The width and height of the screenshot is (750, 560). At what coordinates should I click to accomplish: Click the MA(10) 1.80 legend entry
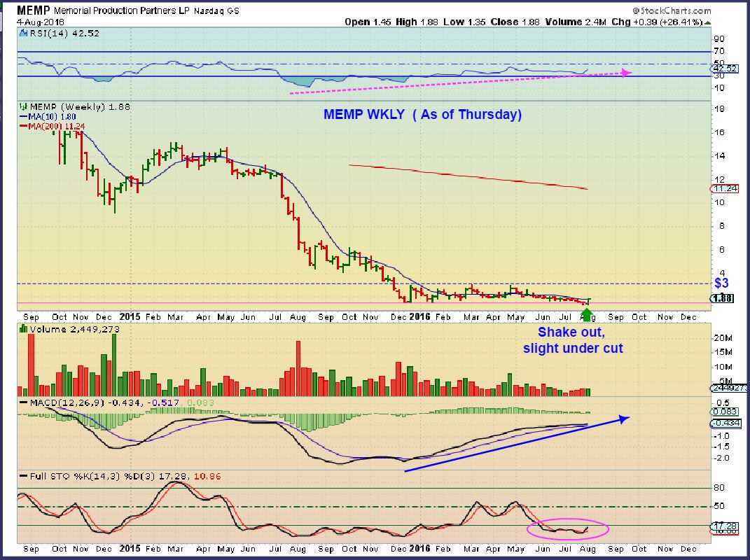tap(48, 117)
